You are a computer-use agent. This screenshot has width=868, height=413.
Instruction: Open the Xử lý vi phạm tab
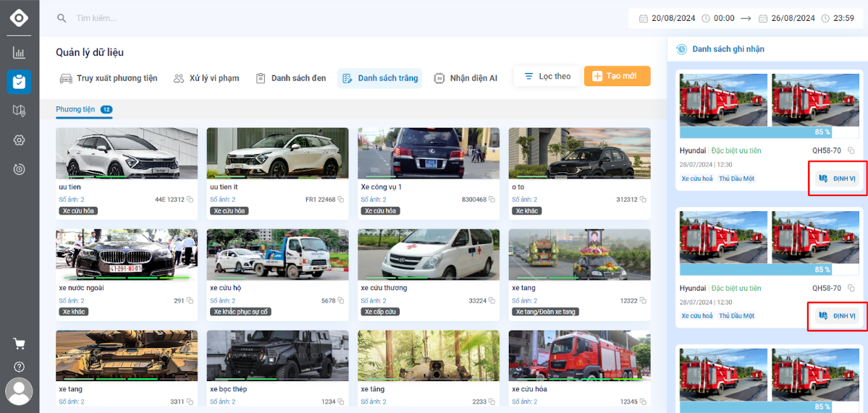click(x=206, y=79)
